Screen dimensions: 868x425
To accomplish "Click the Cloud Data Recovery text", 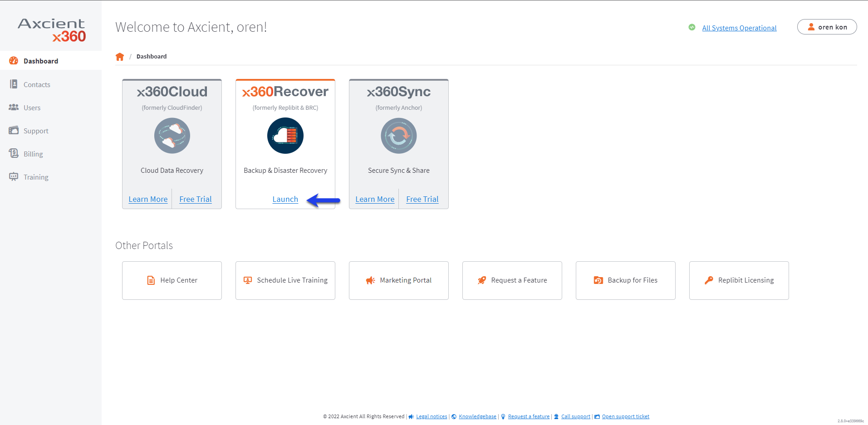I will pos(172,171).
